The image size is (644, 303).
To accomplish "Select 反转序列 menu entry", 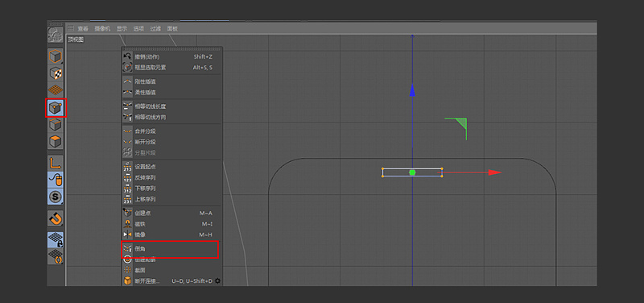I will [172, 177].
